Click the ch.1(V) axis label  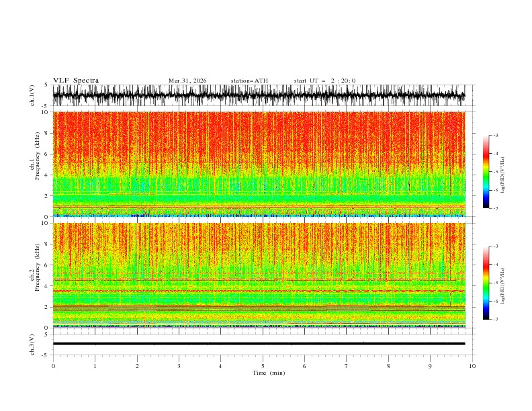coord(32,95)
